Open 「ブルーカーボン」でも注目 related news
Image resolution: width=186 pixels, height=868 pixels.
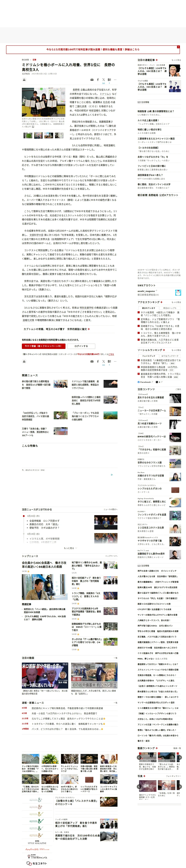[x=85, y=416]
